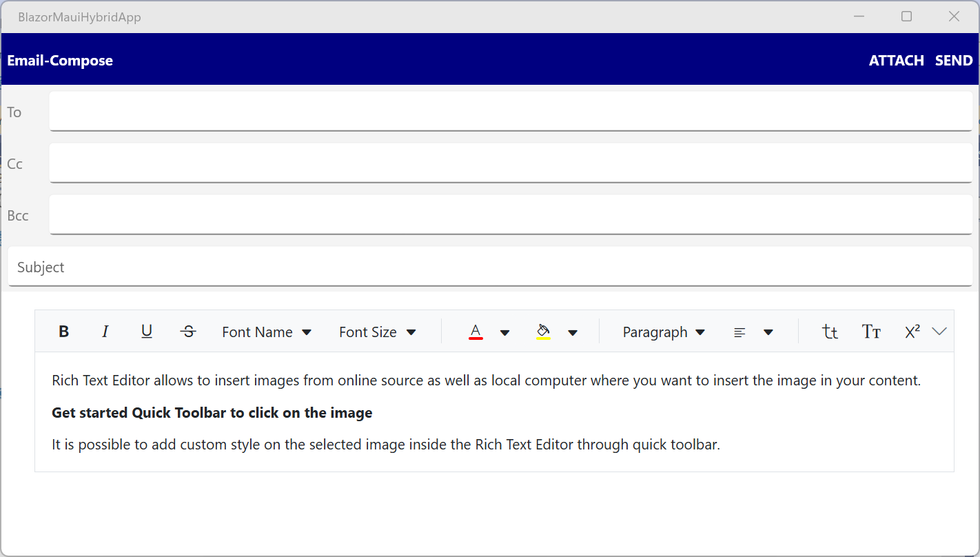This screenshot has height=557, width=980.
Task: Click the Email-Compose header title
Action: tap(60, 60)
